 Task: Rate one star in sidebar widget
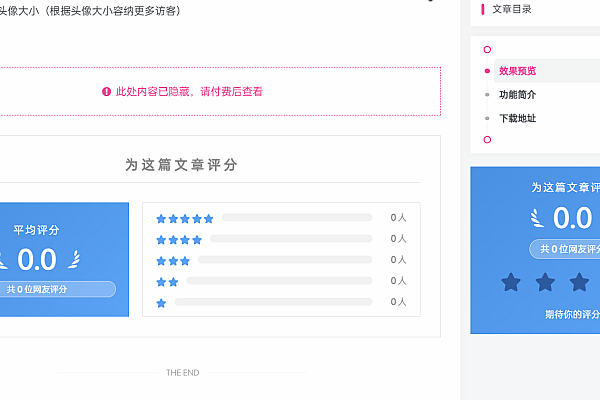511,282
